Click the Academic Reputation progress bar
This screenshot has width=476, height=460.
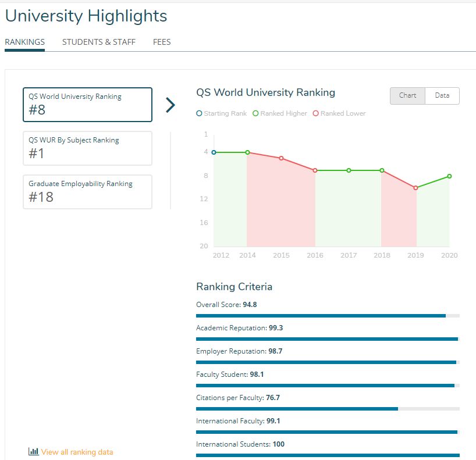pyautogui.click(x=328, y=339)
